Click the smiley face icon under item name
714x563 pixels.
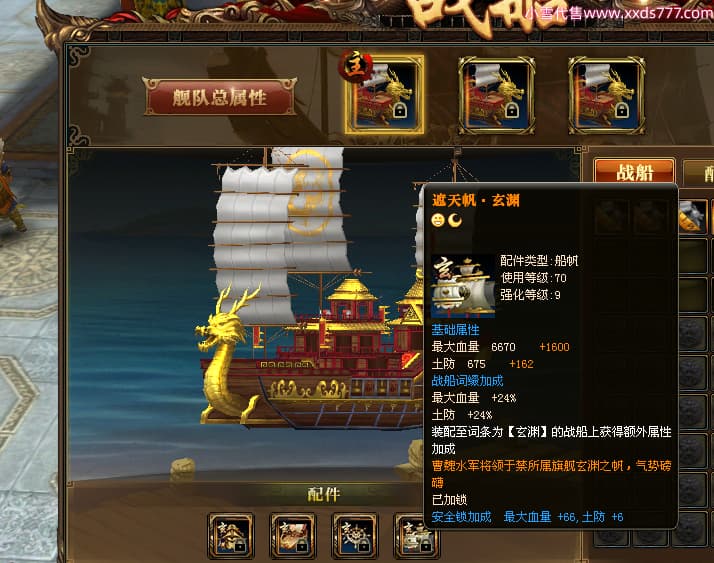(438, 220)
